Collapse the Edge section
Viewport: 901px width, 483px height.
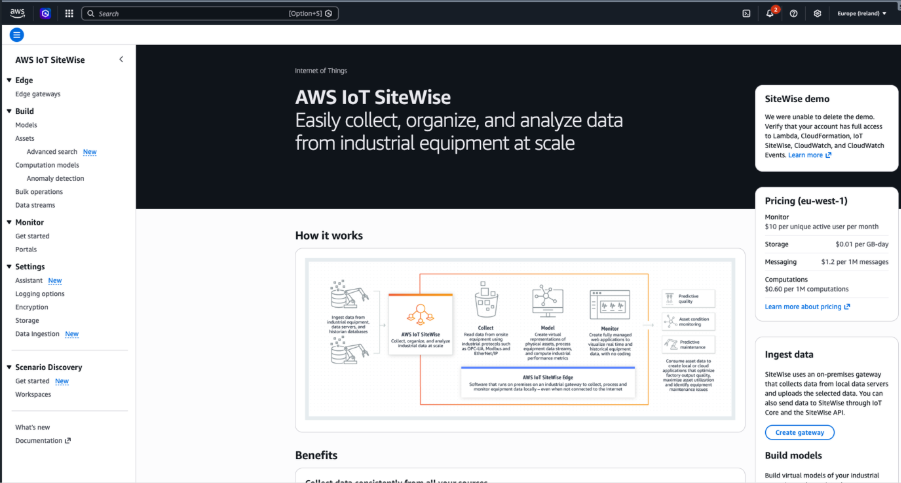pyautogui.click(x=9, y=80)
